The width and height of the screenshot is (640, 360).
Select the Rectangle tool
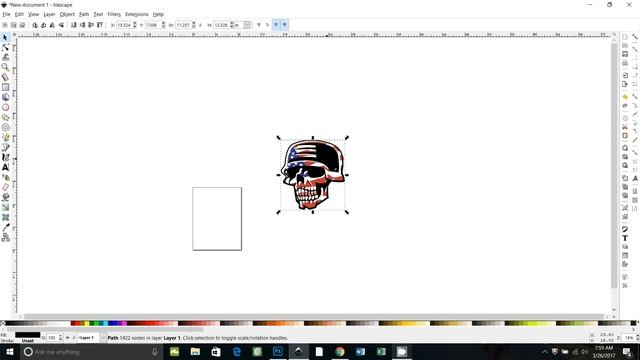pos(5,87)
